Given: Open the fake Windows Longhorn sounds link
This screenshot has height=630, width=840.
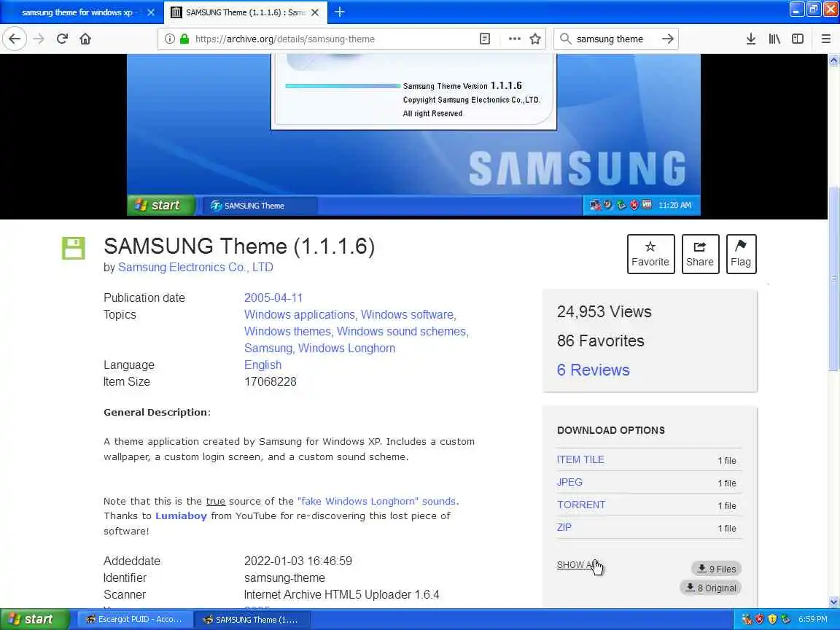Looking at the screenshot, I should (376, 501).
